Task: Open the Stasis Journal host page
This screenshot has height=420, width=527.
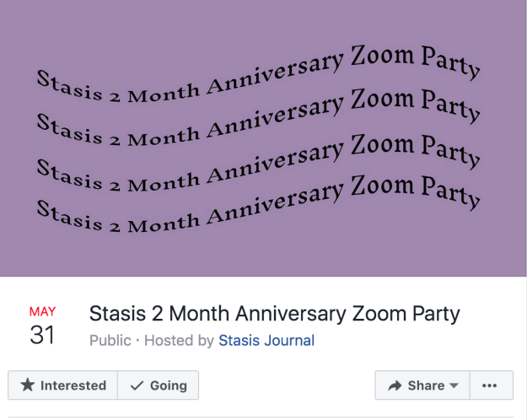Action: [x=266, y=341]
